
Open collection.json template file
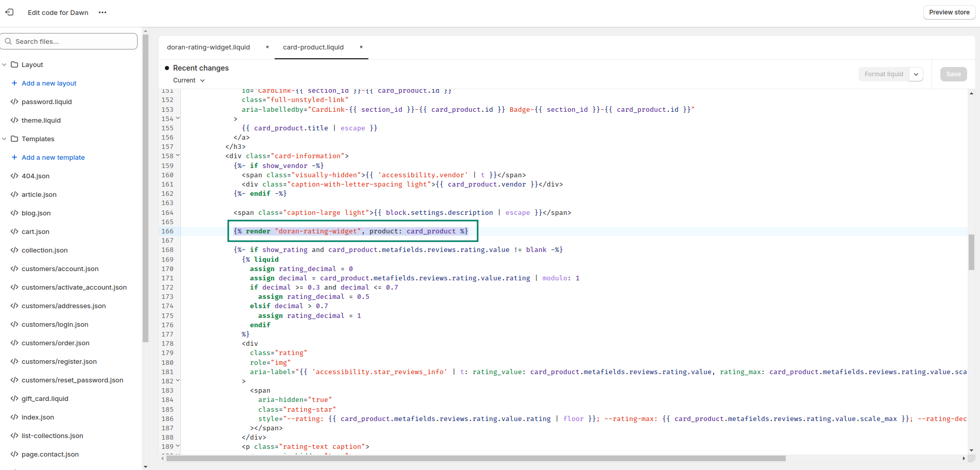click(44, 250)
